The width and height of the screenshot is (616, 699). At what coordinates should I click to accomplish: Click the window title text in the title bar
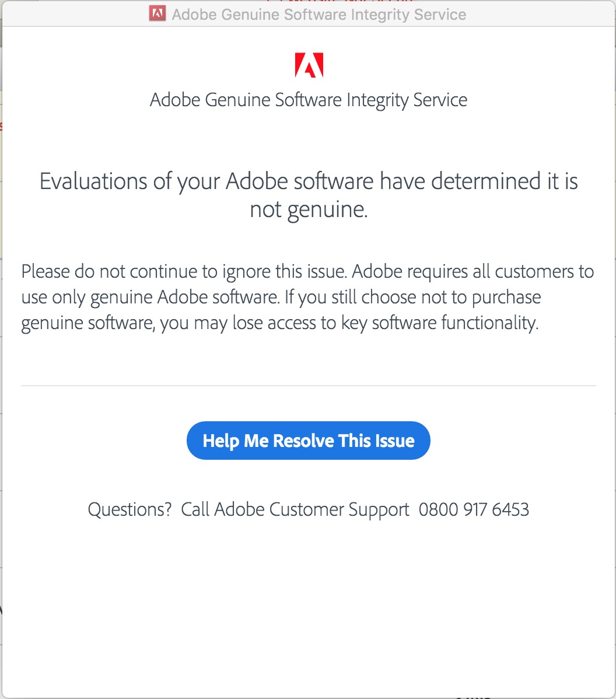click(x=318, y=14)
